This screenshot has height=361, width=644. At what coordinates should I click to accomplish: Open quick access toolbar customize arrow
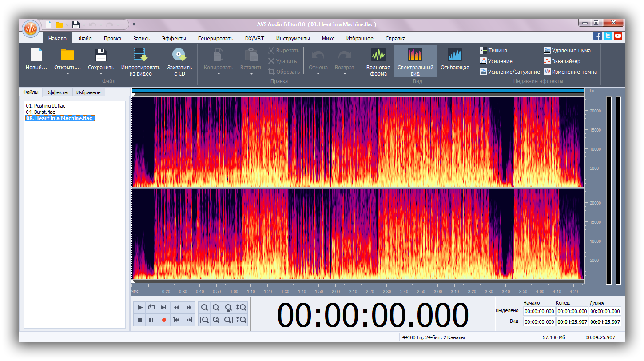(x=134, y=24)
